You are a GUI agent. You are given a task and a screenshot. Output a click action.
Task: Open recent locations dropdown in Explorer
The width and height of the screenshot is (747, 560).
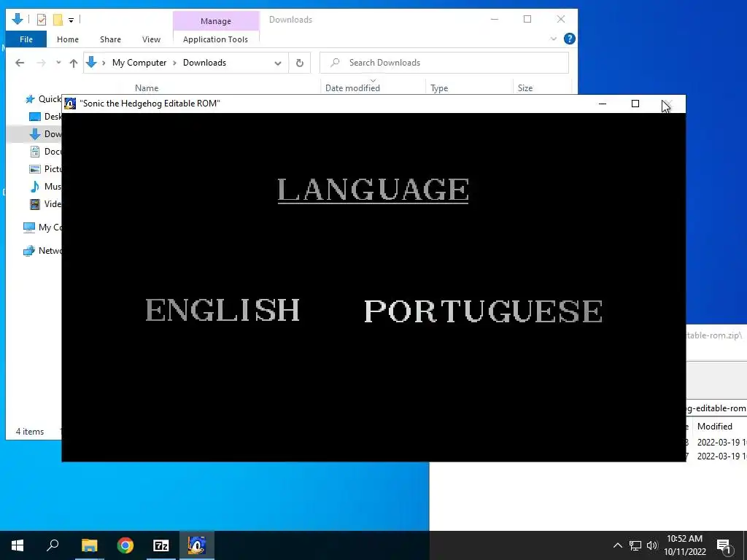[x=58, y=63]
